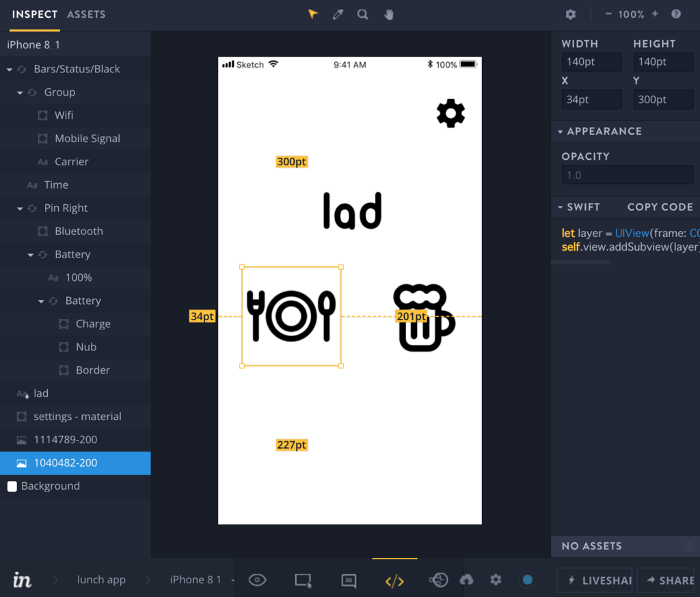Click the Swift code horizontal scrollbar
Screen dimensions: 700x597
tap(581, 262)
